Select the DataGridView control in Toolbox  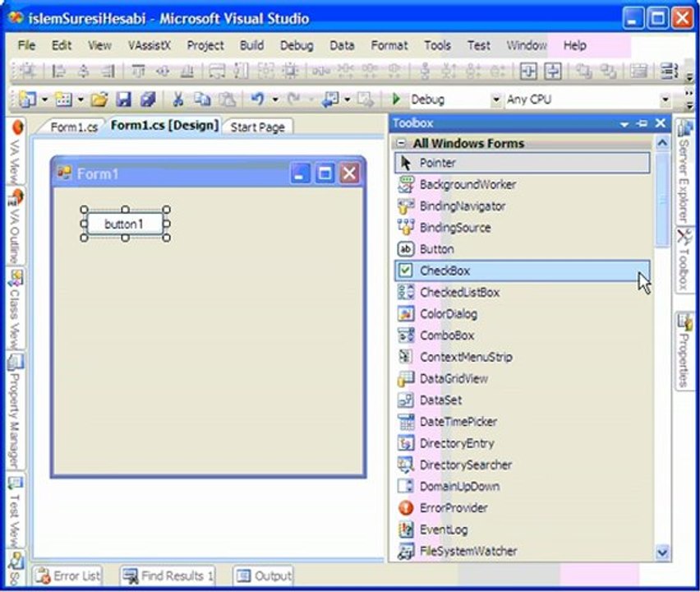(x=522, y=378)
